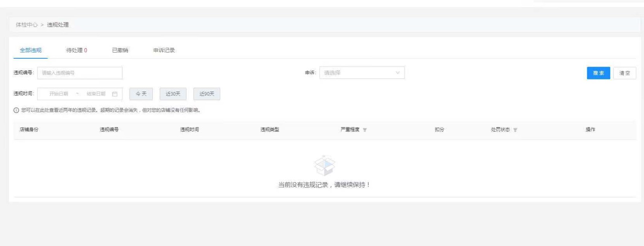Click the 结束日期 date field
The image size is (644, 246).
tap(96, 94)
